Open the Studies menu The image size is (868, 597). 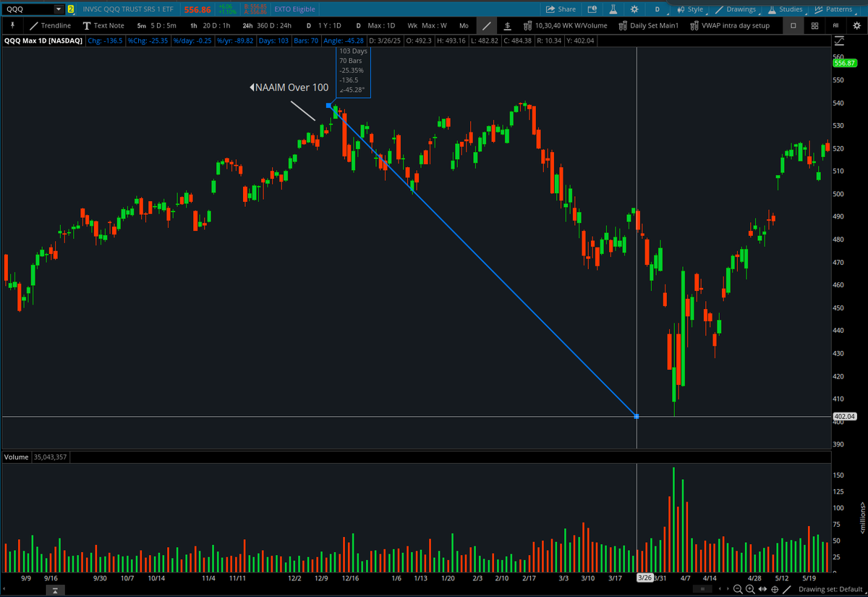[x=785, y=9]
